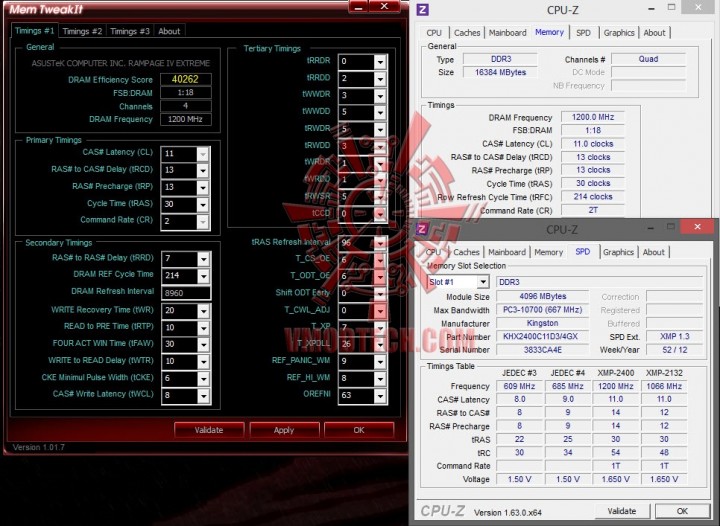This screenshot has width=720, height=526.
Task: Minimize the Mem TweakIt window
Action: tap(359, 6)
